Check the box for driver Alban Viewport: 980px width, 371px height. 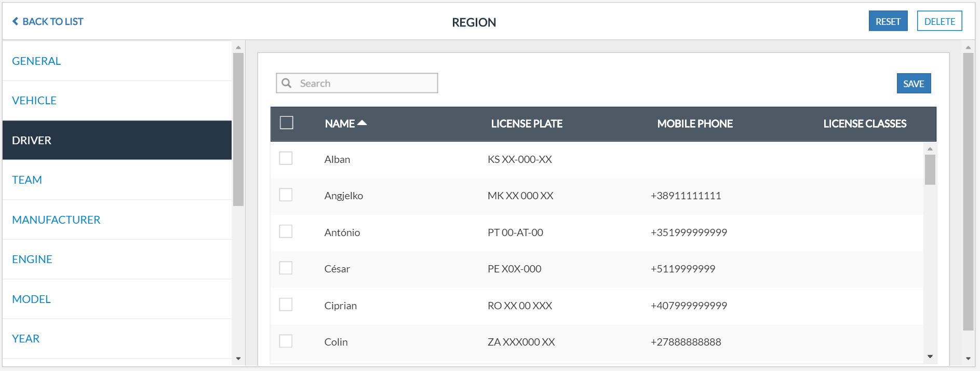point(286,158)
